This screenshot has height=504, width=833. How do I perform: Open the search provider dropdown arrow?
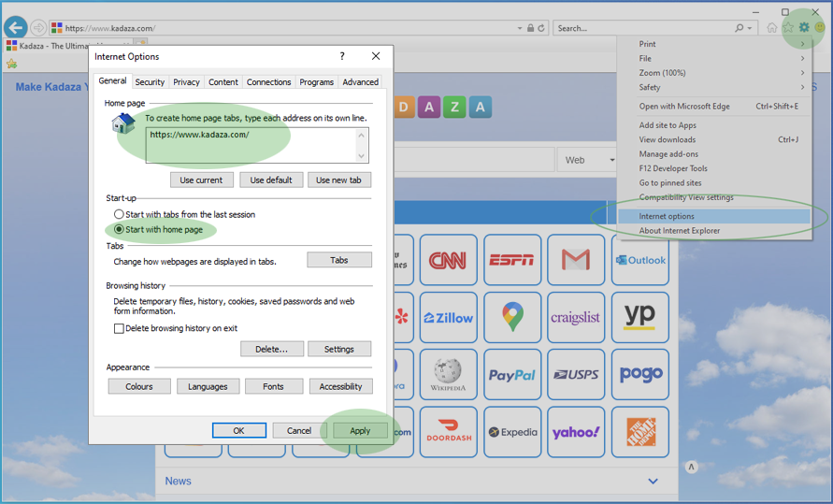point(750,28)
